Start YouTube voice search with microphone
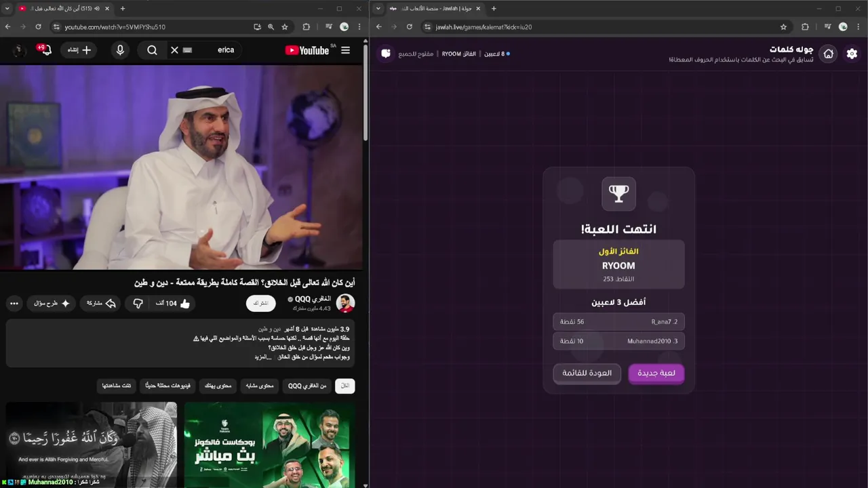 coord(120,50)
